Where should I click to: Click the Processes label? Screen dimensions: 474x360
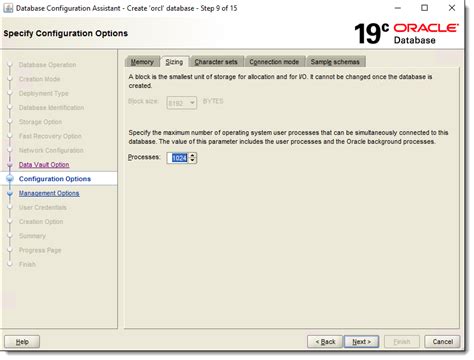point(144,157)
